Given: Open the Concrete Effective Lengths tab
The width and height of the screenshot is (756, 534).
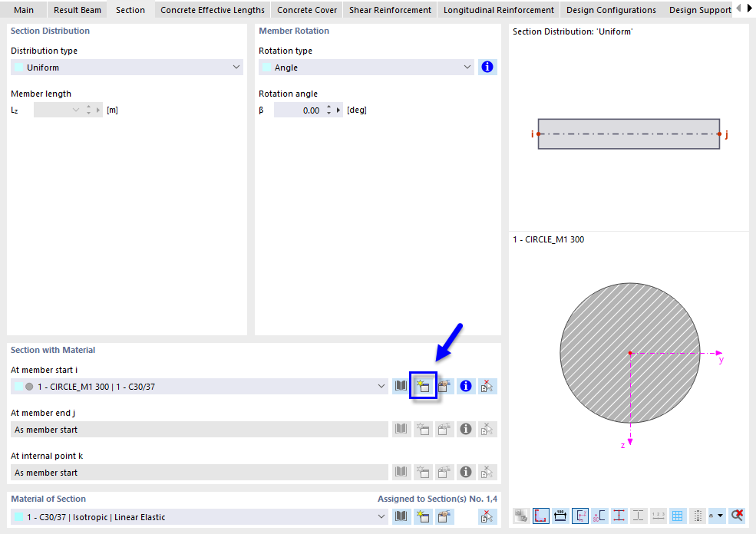Looking at the screenshot, I should [213, 10].
